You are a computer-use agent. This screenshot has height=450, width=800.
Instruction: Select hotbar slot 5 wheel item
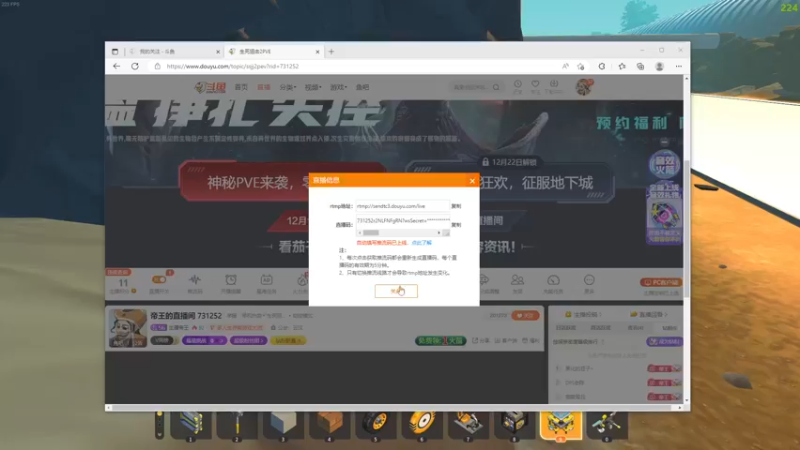(x=376, y=425)
